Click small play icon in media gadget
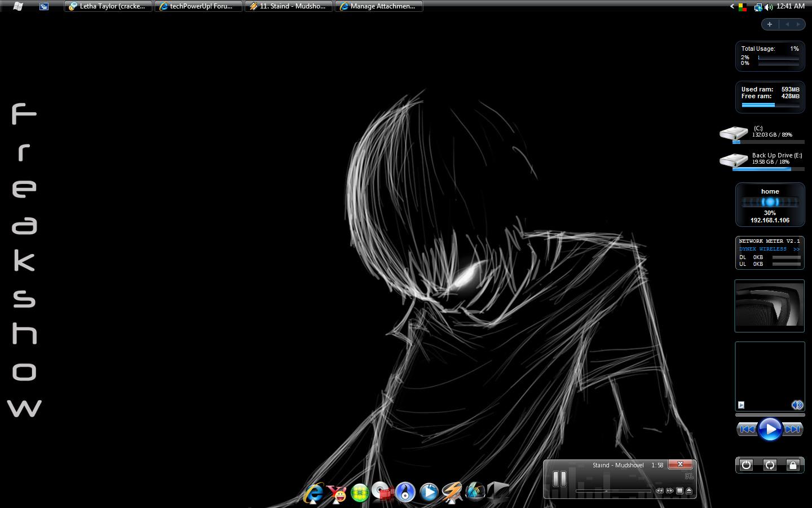 coord(741,405)
